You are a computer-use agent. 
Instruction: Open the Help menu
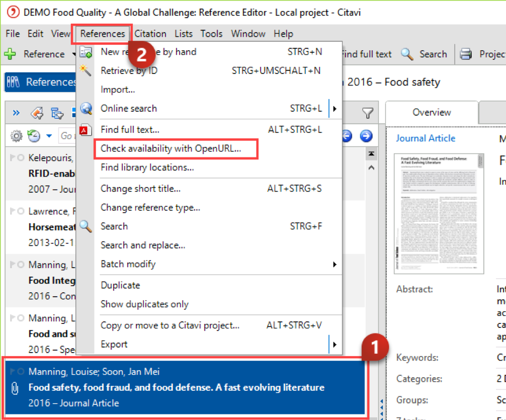[x=283, y=34]
